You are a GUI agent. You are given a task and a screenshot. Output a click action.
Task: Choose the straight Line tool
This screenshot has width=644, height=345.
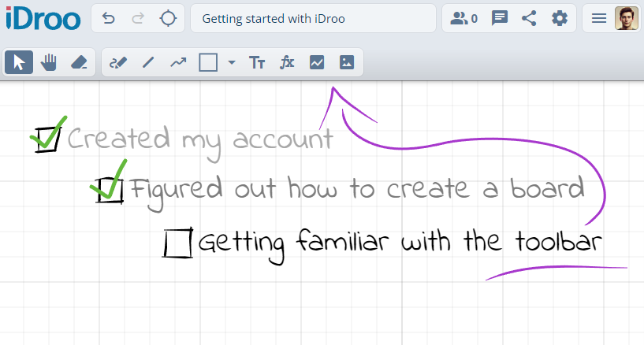tap(148, 62)
